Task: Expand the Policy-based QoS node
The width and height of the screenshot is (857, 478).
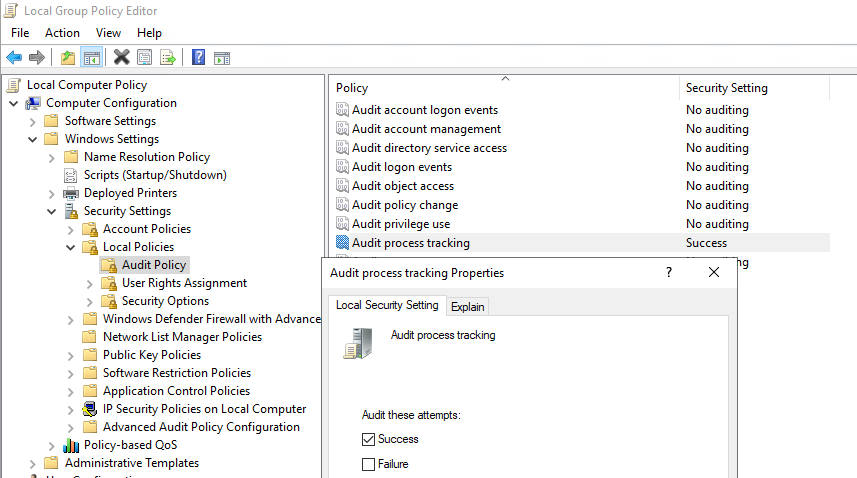Action: click(51, 445)
